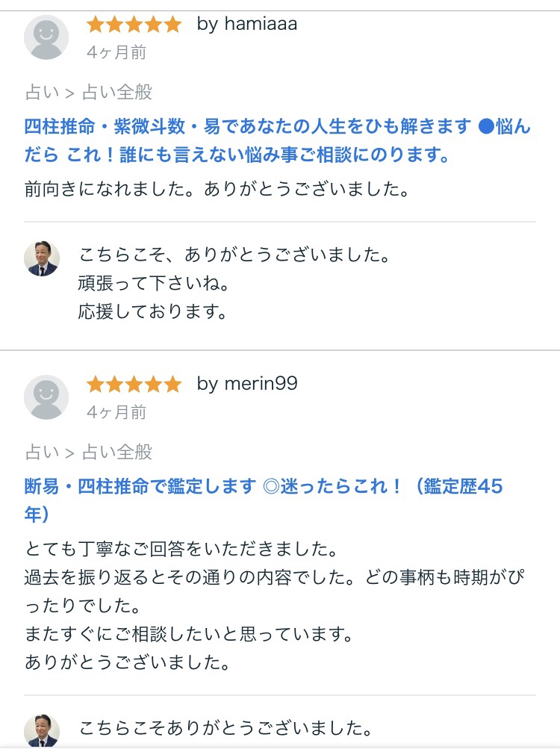
Task: Click hamiaaa's gray default avatar icon
Action: (46, 37)
